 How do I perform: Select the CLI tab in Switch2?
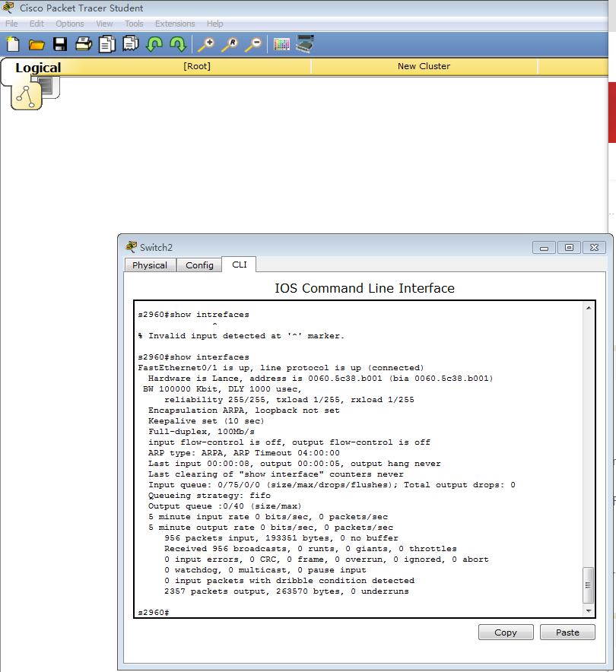240,265
